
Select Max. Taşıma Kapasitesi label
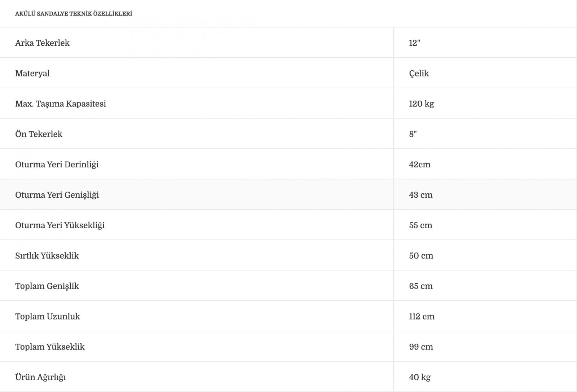pos(61,104)
